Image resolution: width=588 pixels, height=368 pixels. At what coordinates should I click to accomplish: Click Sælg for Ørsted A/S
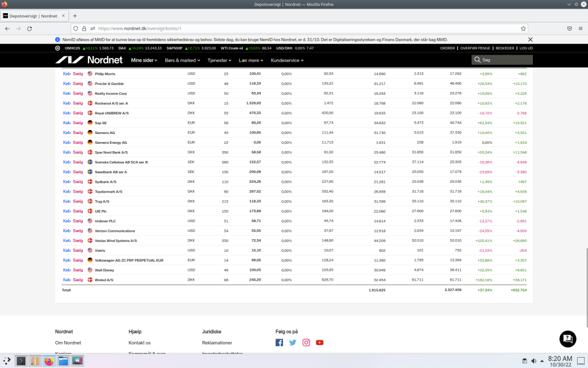pos(78,279)
